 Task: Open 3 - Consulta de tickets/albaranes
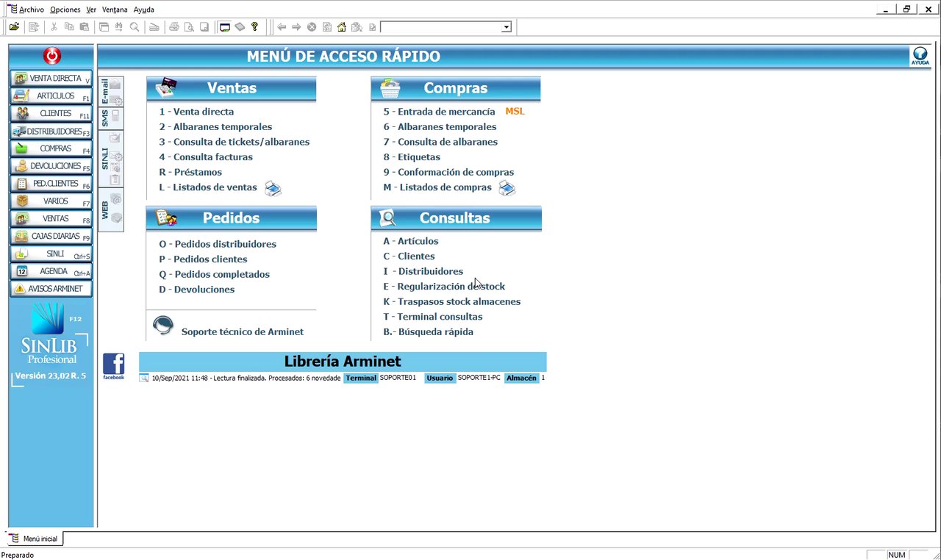pyautogui.click(x=234, y=142)
